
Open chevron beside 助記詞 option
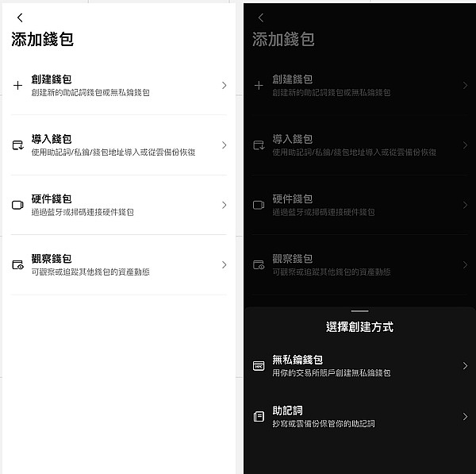click(x=465, y=417)
